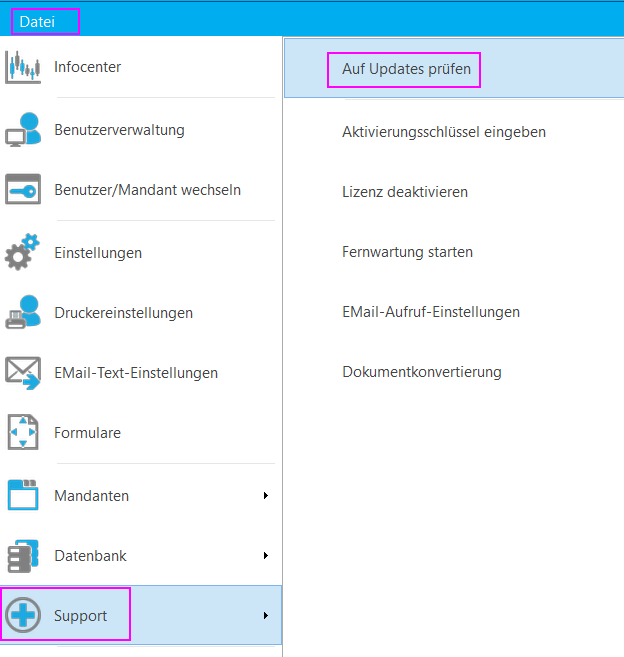Select Auf Updates prüfen
Image resolution: width=624 pixels, height=657 pixels.
pyautogui.click(x=405, y=71)
